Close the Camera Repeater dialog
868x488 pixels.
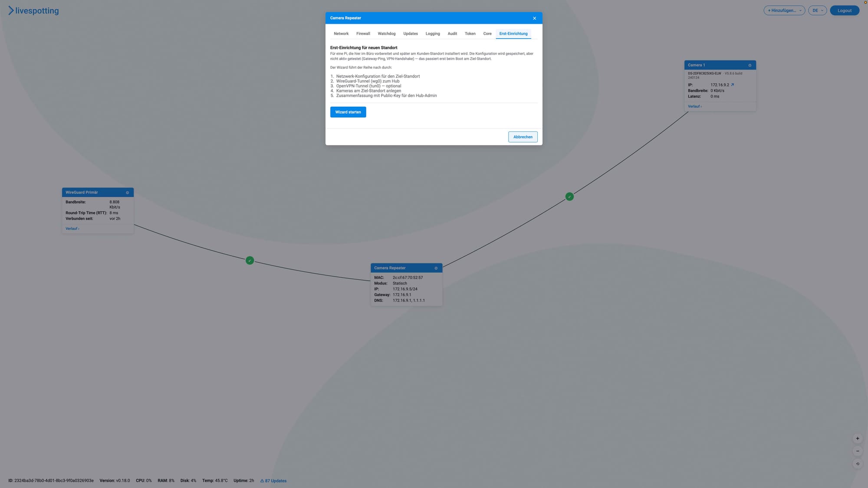534,18
